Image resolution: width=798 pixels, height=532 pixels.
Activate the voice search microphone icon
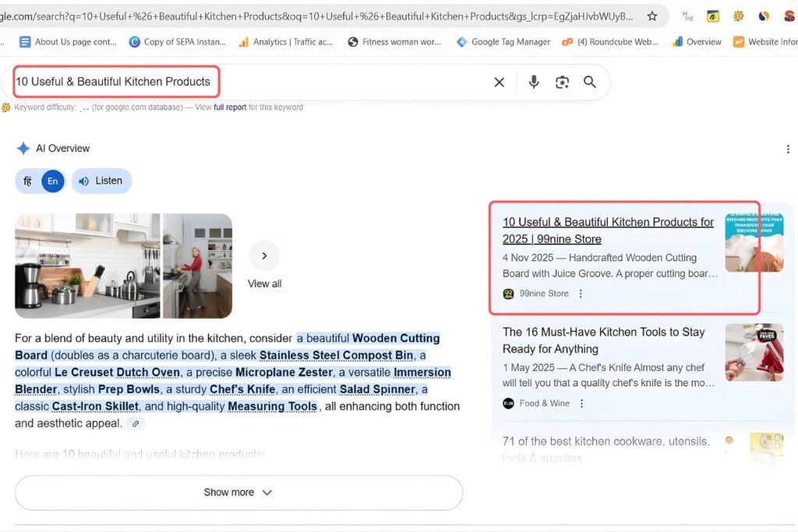(x=533, y=81)
